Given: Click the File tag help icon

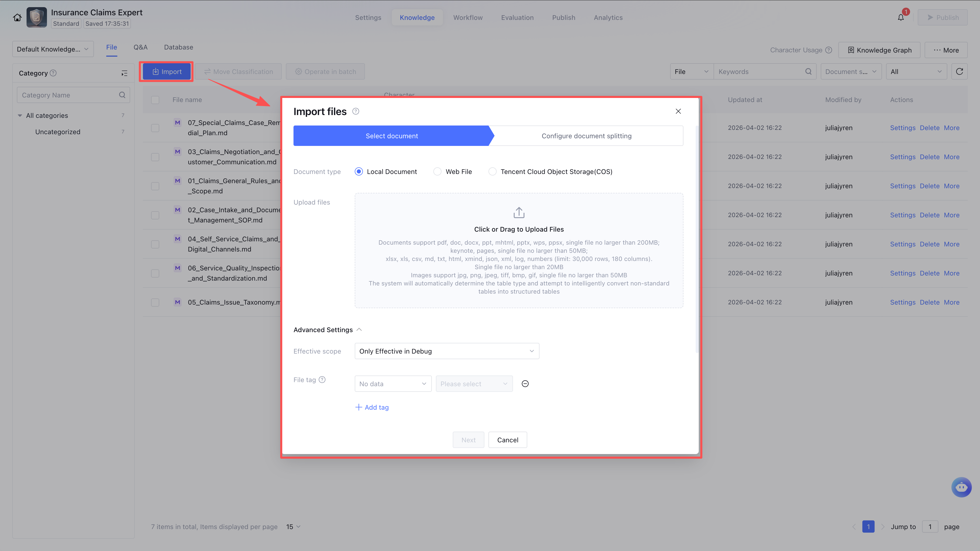Looking at the screenshot, I should (322, 380).
